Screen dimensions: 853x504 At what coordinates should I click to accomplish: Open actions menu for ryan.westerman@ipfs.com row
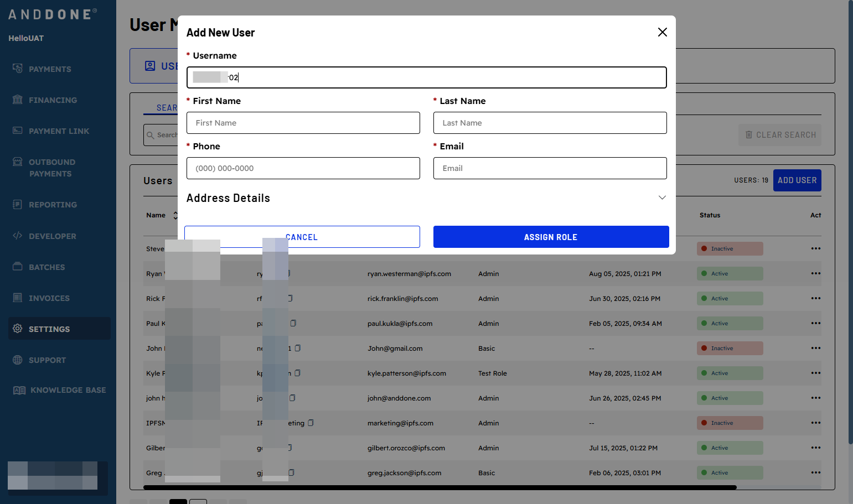point(816,273)
